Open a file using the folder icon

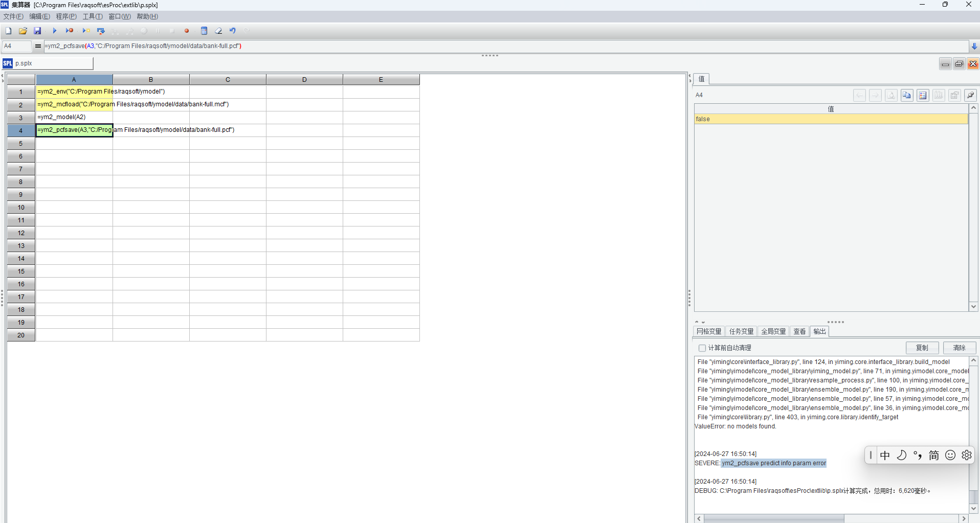23,31
